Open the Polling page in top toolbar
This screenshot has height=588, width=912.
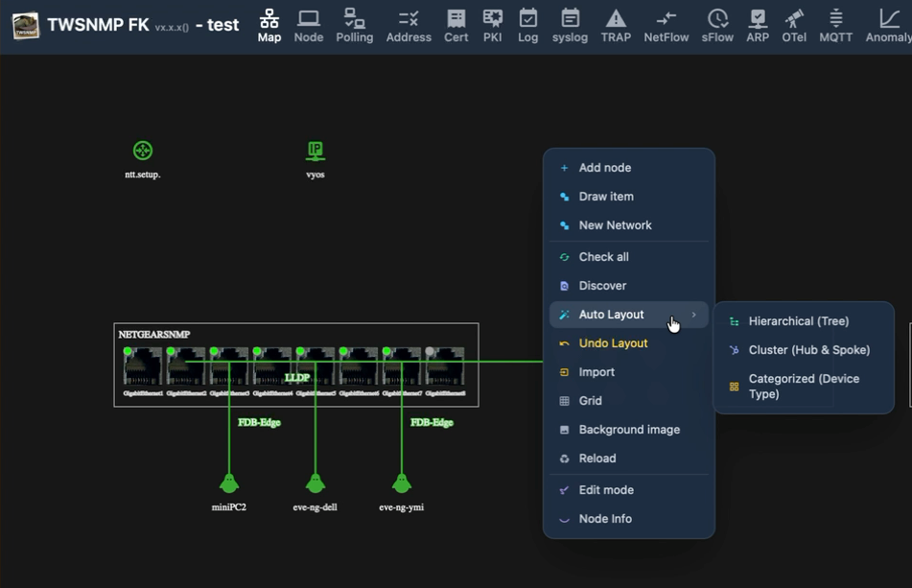point(354,26)
